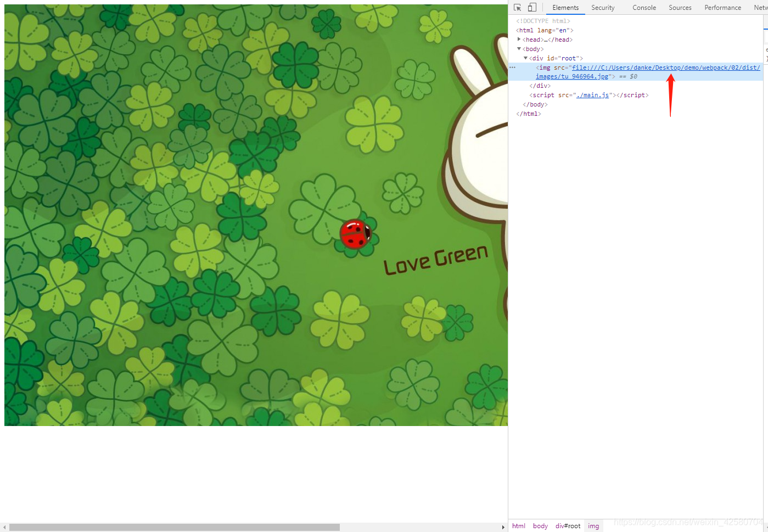Image resolution: width=768 pixels, height=532 pixels.
Task: Open the Sources tab
Action: tap(680, 8)
